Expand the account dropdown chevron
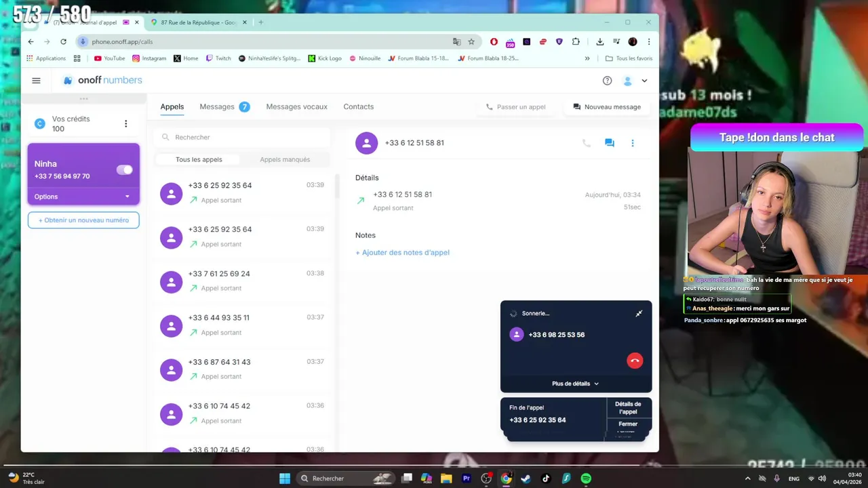Image resolution: width=868 pixels, height=488 pixels. point(644,81)
